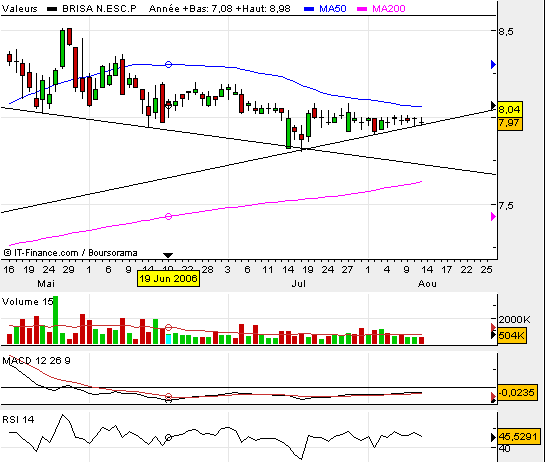Click the Jul month label
The width and height of the screenshot is (545, 462).
298,284
